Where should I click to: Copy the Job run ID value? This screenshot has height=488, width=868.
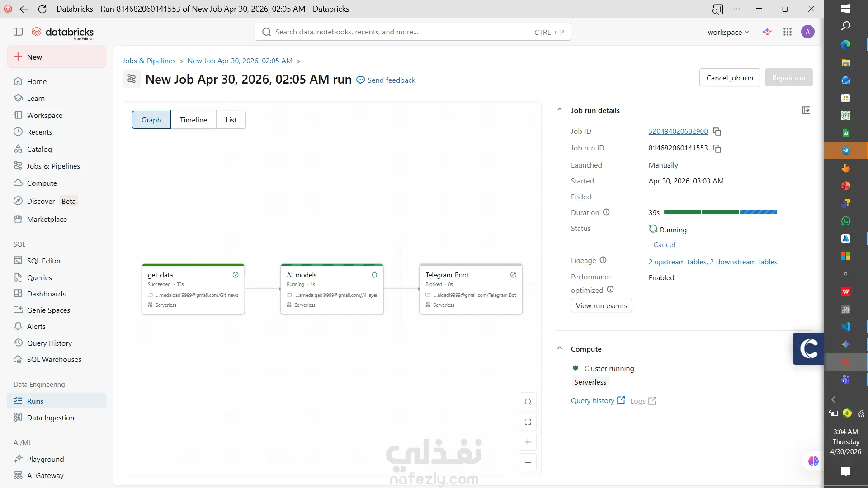coord(717,149)
